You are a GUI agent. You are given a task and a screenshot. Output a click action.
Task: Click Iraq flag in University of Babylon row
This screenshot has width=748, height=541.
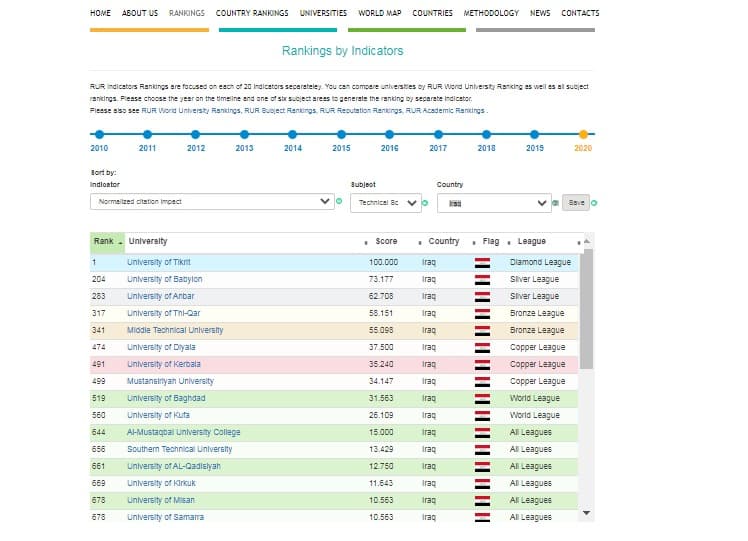click(482, 279)
